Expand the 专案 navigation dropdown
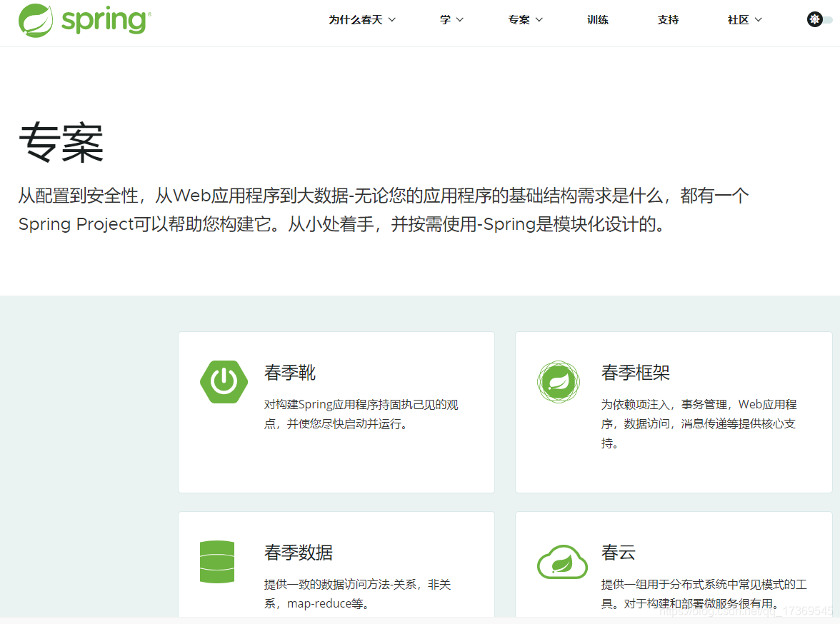840x624 pixels. click(x=526, y=20)
